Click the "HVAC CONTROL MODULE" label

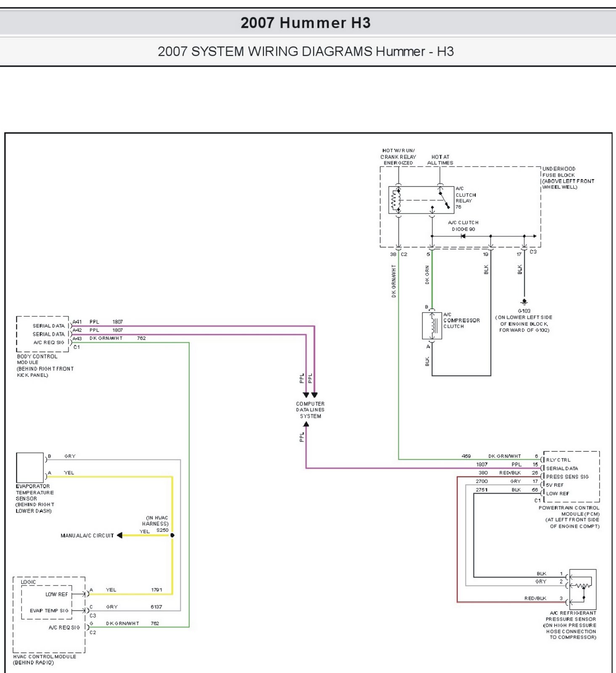coord(45,657)
